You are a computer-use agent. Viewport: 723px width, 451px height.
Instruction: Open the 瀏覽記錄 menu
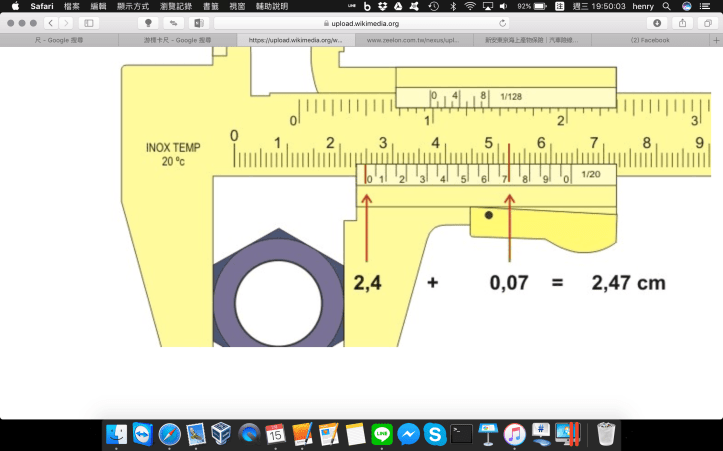(x=173, y=6)
